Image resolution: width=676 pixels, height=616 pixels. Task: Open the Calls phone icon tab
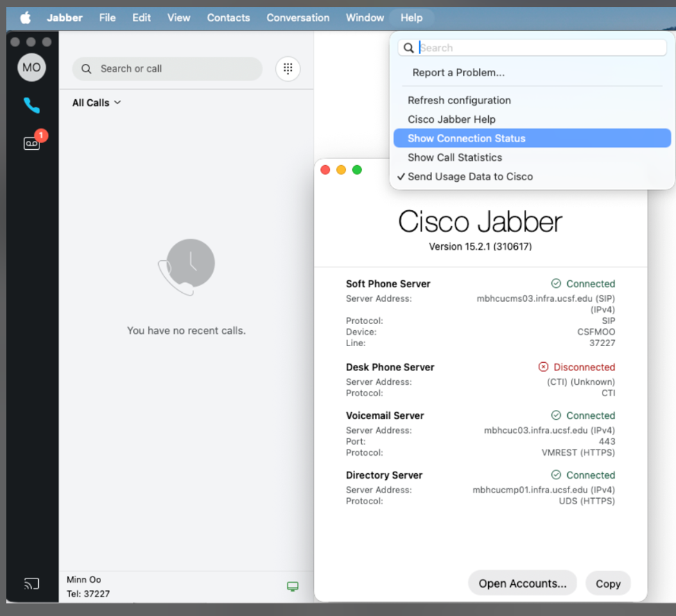pyautogui.click(x=31, y=105)
